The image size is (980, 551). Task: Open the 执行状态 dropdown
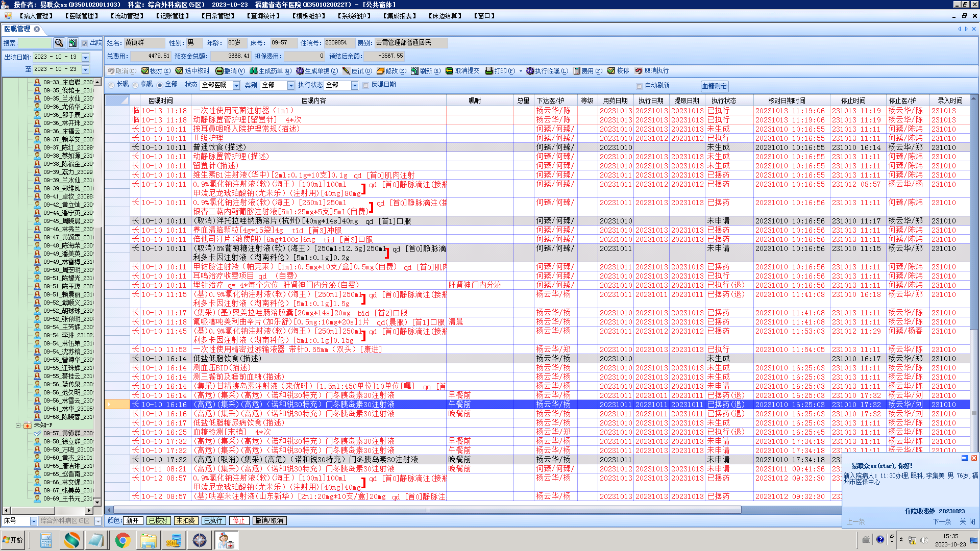[x=355, y=85]
